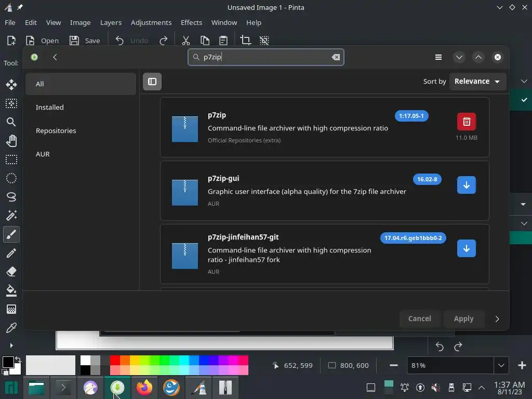Click the Paste icon in Pinta toolbar

click(223, 41)
